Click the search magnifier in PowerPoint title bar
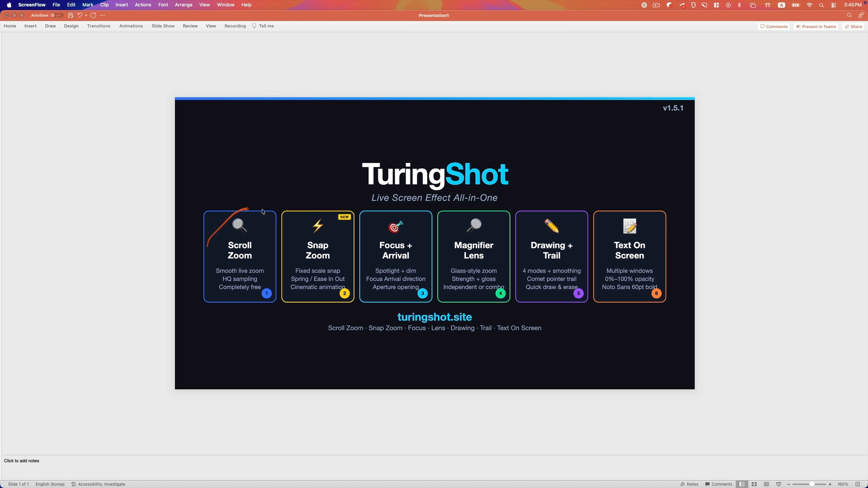Screen dimensions: 868x488 [x=849, y=15]
